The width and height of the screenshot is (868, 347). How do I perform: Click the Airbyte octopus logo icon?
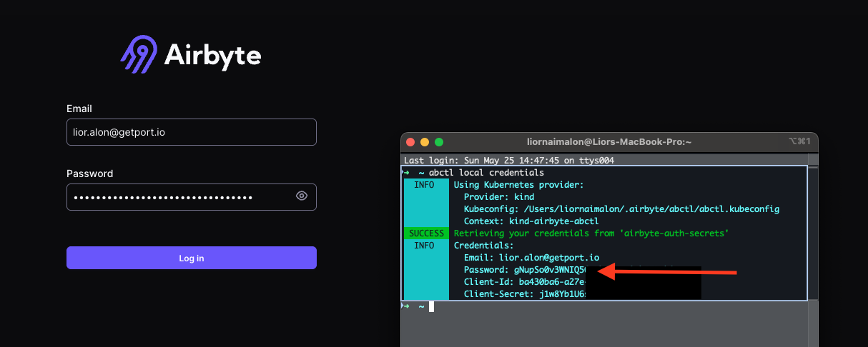[139, 55]
